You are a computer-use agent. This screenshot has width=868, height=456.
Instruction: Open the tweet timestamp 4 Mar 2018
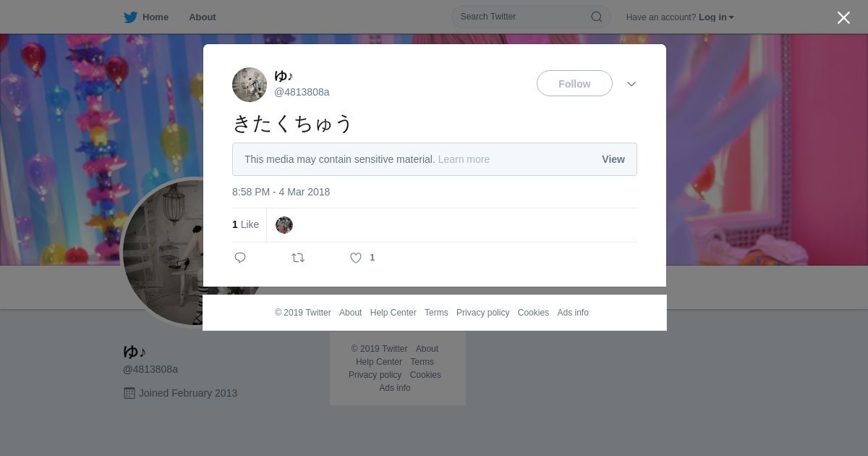[x=281, y=192]
